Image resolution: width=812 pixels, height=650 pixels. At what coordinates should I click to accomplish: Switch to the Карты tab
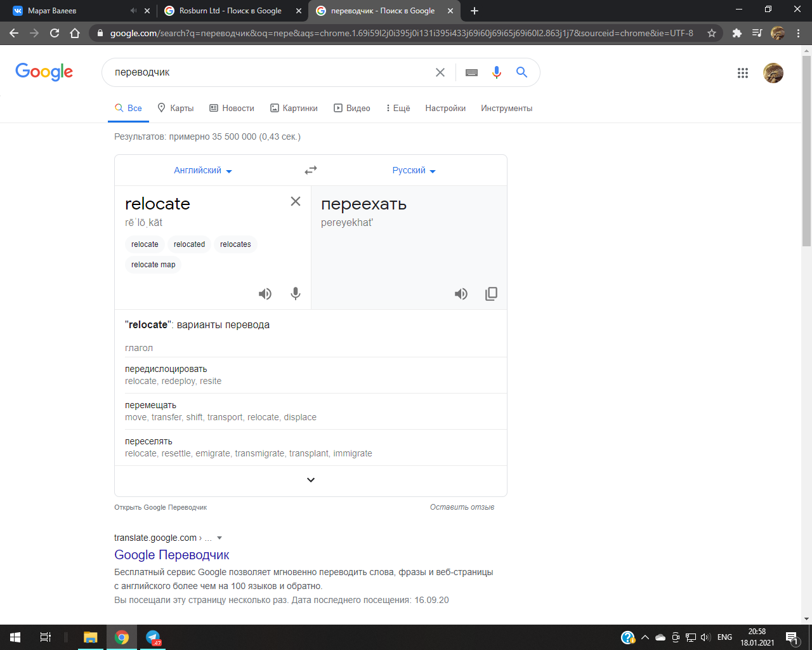coord(176,108)
